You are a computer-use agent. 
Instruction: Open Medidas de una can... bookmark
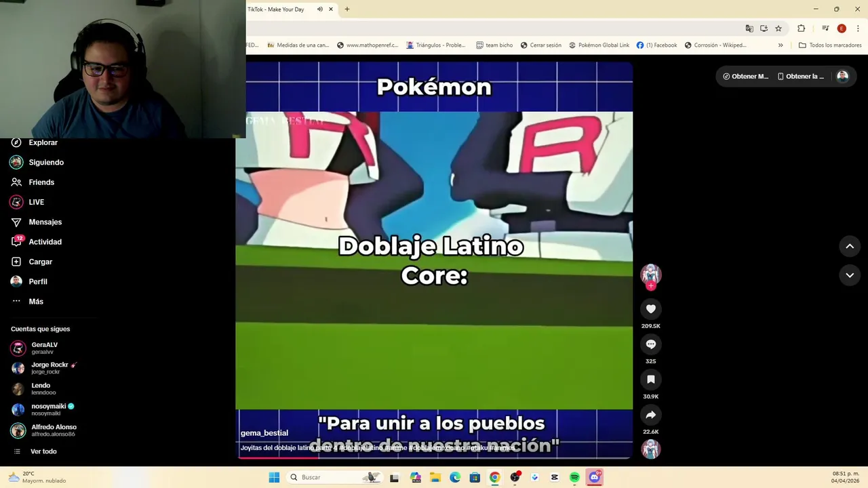[x=298, y=45]
